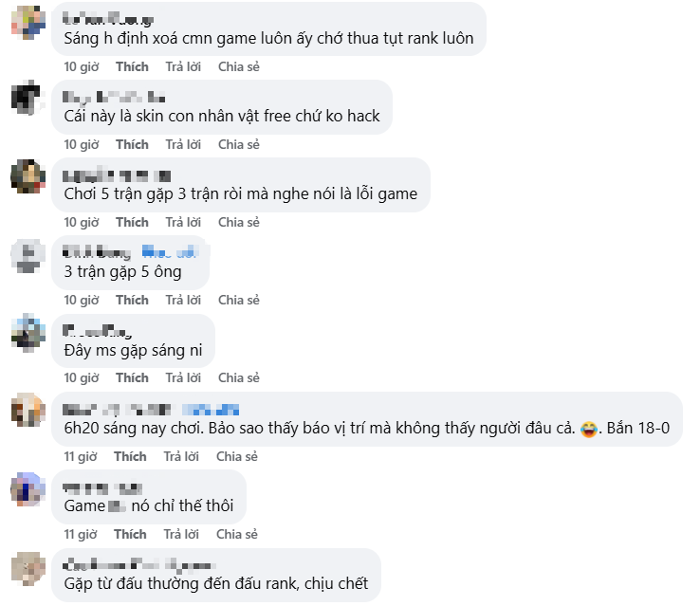
Task: Open avatar of the '3 trận gặp 5 ông' commenter
Action: (x=28, y=256)
